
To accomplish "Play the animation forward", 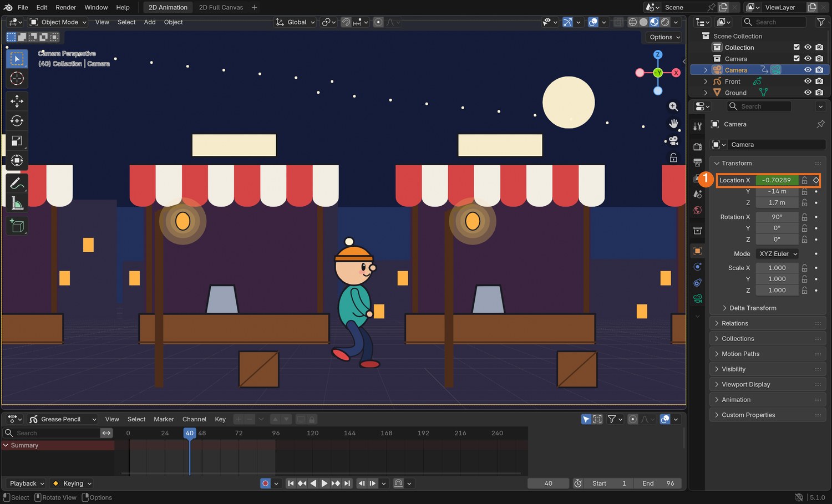I will [324, 483].
